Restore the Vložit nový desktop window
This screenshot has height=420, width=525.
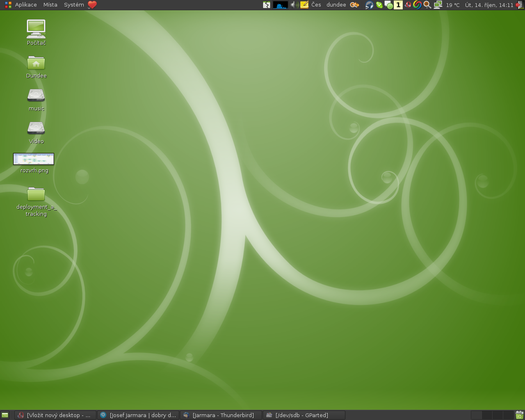(55, 415)
